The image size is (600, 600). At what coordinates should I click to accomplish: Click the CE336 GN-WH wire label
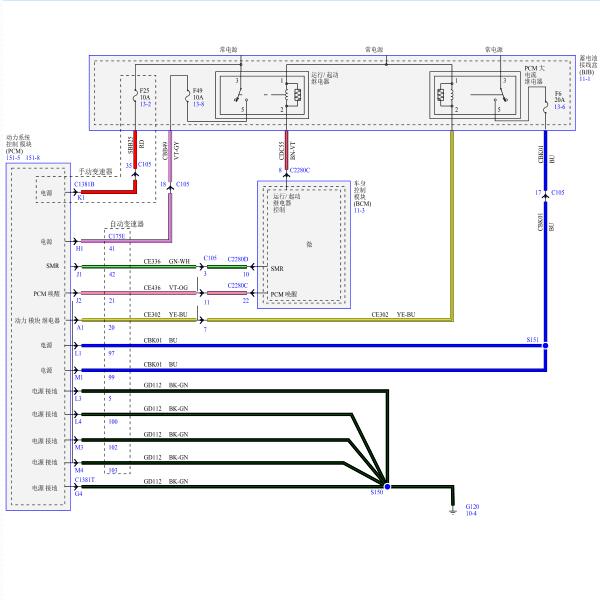[166, 261]
